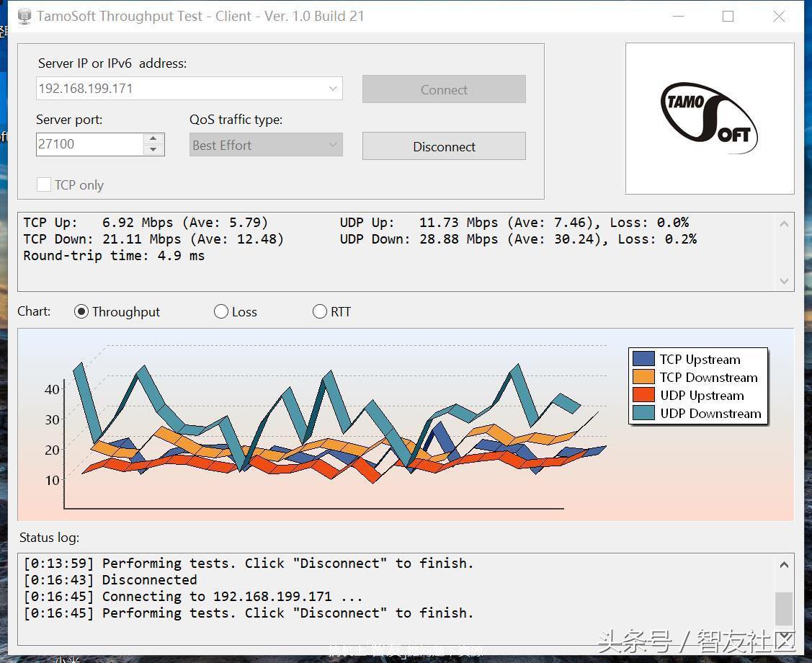Maximize the TamoSoft Throughput Test window
The image size is (812, 663).
tap(728, 16)
